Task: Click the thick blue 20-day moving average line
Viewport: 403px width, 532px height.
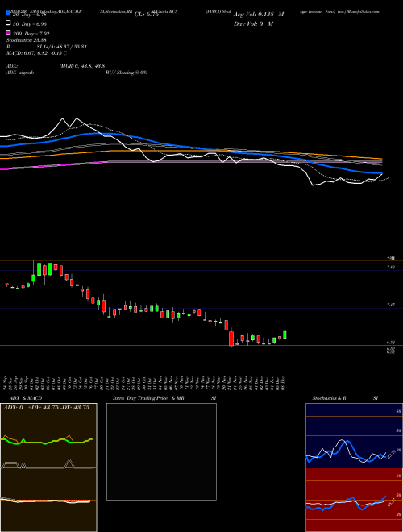Action: click(x=191, y=148)
